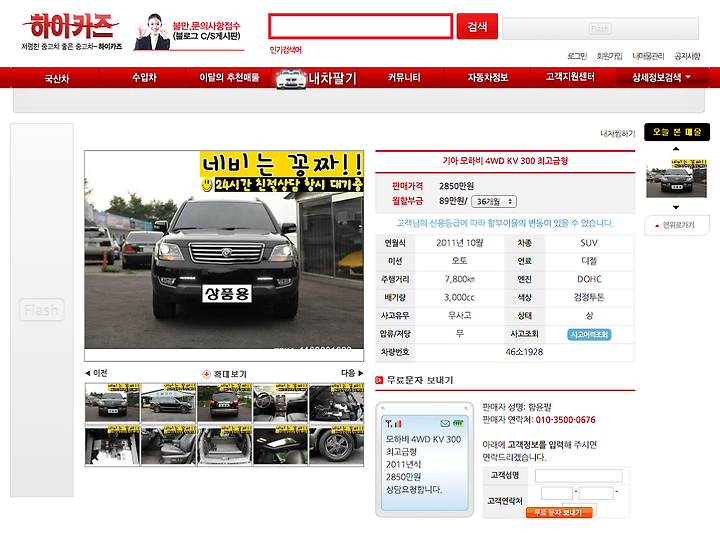Click the 기아 모하비 4WD KV 300 title
Viewport: 720px width, 533px height.
click(505, 161)
